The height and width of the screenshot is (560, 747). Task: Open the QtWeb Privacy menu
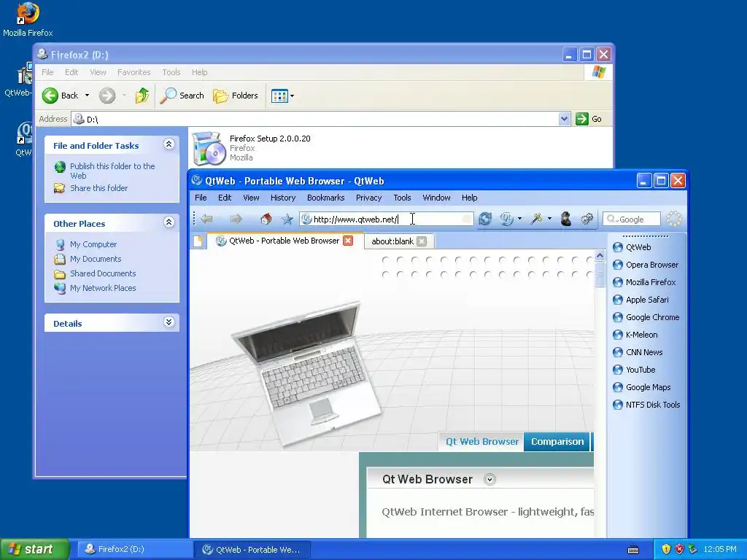click(368, 198)
